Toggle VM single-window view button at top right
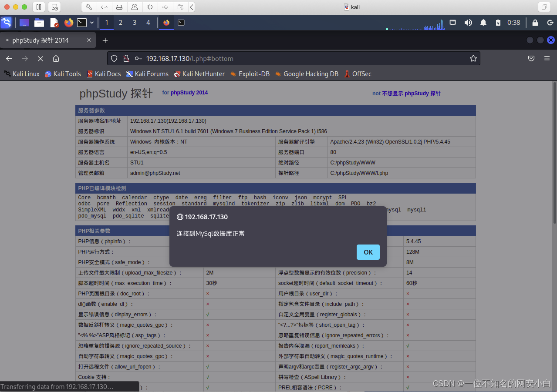 pyautogui.click(x=544, y=7)
